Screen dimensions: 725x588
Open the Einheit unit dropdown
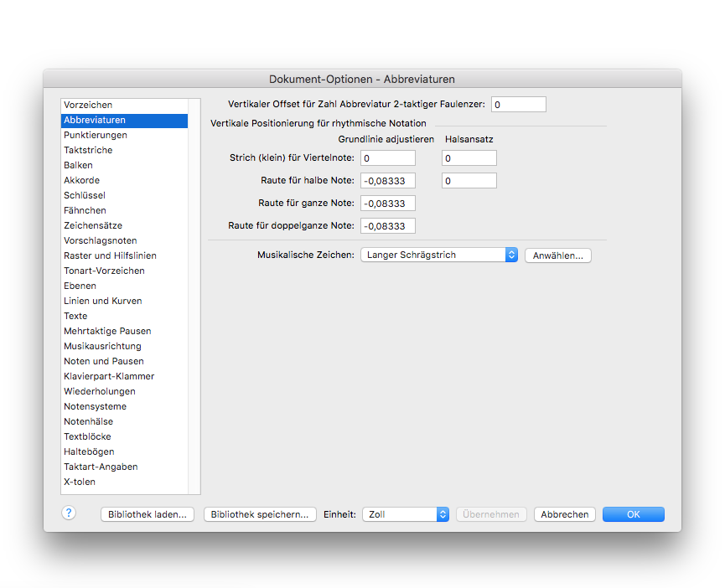click(x=406, y=514)
